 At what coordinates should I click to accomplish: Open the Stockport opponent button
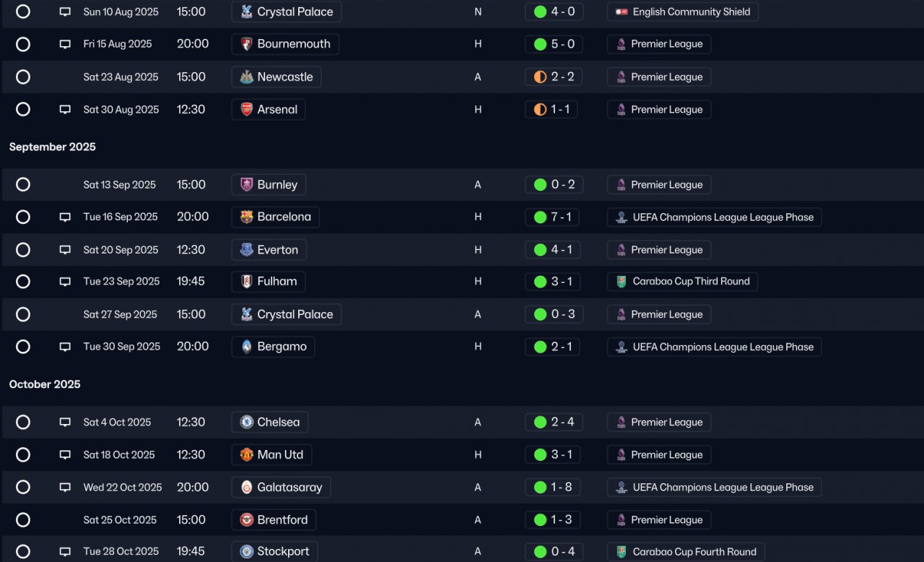[x=274, y=551]
